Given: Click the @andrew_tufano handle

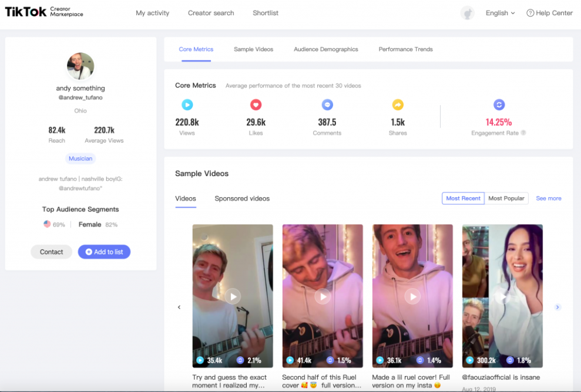Looking at the screenshot, I should 80,97.
